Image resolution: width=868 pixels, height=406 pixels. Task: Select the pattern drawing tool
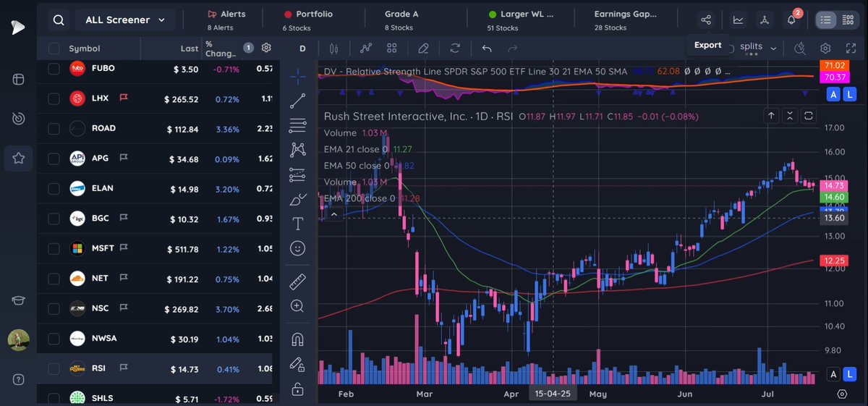[x=297, y=150]
